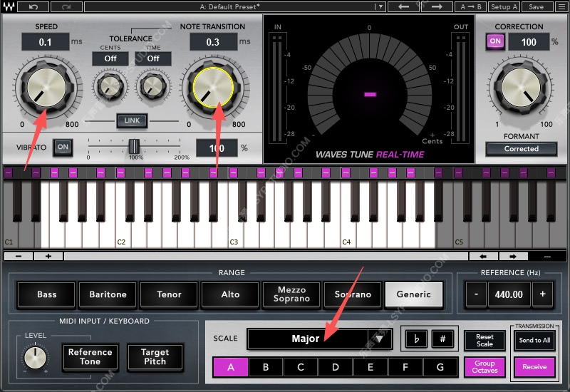Save the current preset
The height and width of the screenshot is (392, 570).
(x=537, y=6)
